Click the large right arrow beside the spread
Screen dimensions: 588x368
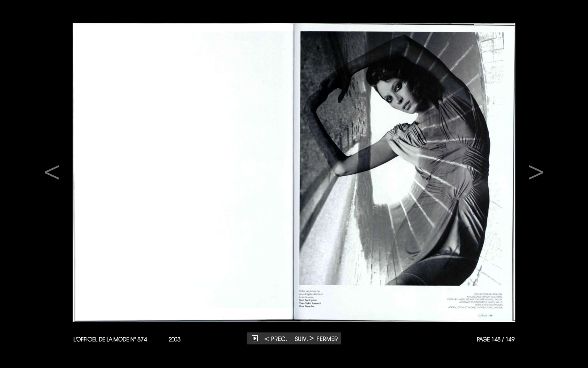click(x=536, y=172)
